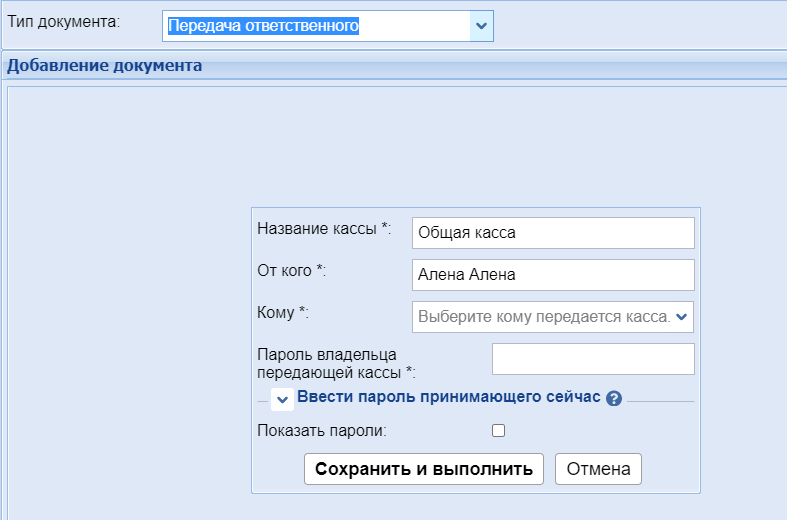Click the Отмена button

pyautogui.click(x=598, y=469)
